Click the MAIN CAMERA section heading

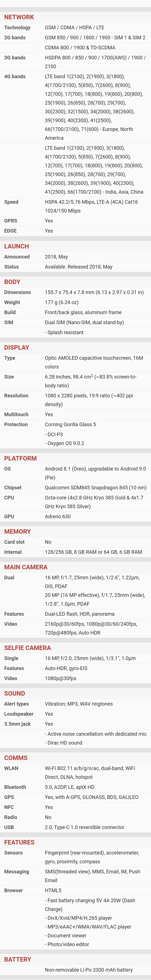[x=26, y=567]
